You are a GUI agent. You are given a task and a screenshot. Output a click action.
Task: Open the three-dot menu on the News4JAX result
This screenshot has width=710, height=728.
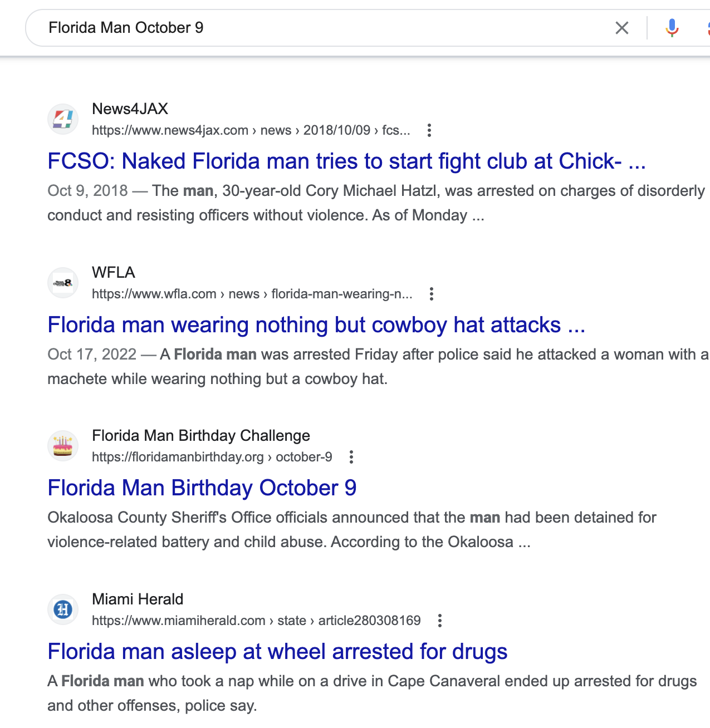click(x=429, y=131)
